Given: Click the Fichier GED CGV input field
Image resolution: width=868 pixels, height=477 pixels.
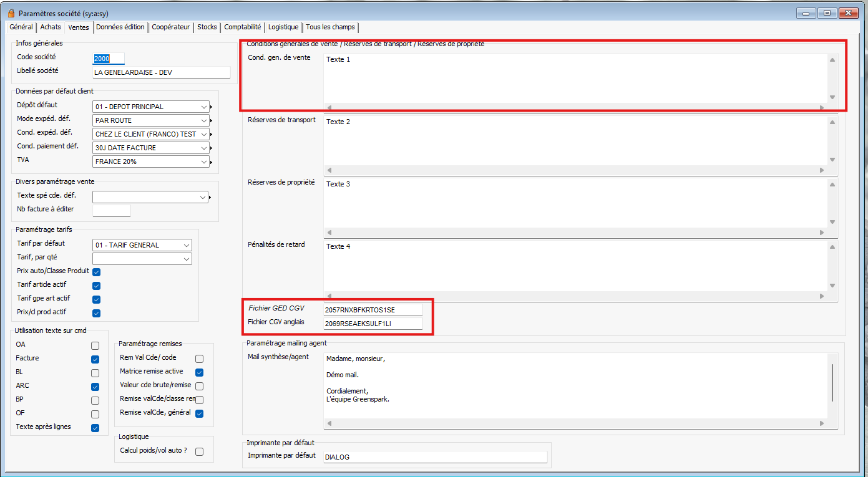Looking at the screenshot, I should pyautogui.click(x=373, y=309).
